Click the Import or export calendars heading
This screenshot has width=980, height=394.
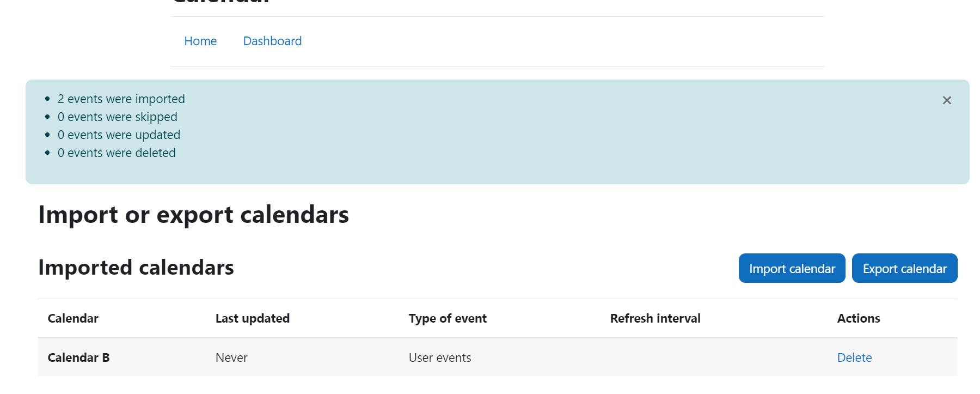pyautogui.click(x=193, y=215)
